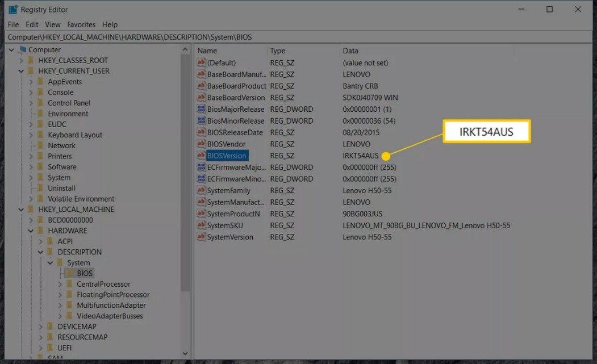
Task: Select the SystemManufact... value name
Action: (x=236, y=202)
